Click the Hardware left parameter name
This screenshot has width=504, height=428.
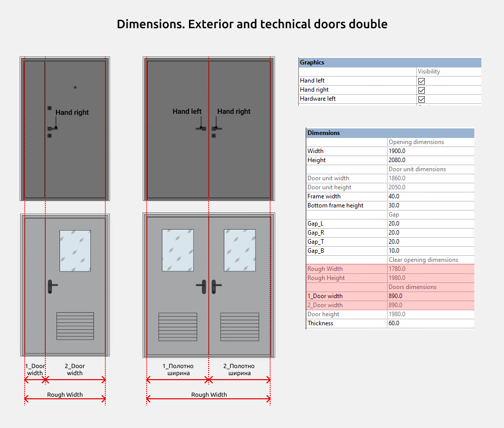318,99
